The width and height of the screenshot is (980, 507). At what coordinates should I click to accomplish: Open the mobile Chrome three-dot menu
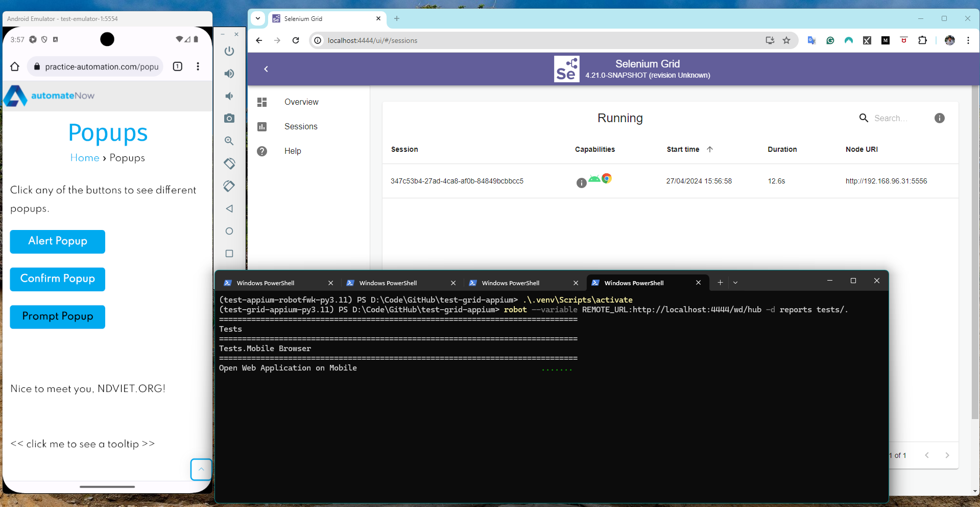(x=198, y=66)
